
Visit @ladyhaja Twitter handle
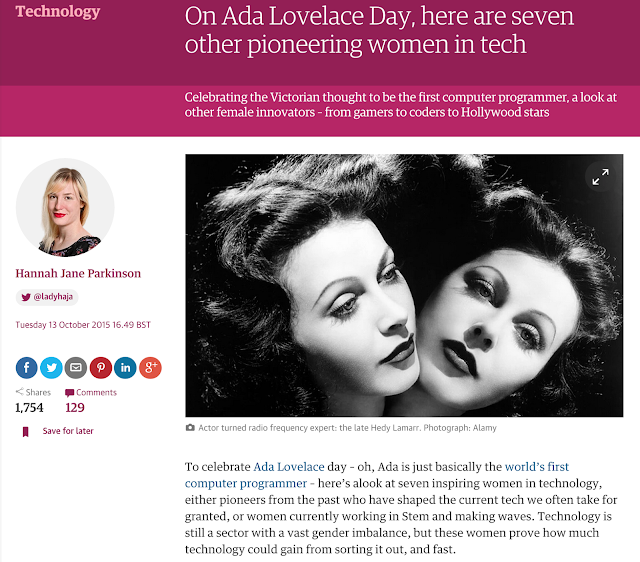(47, 297)
